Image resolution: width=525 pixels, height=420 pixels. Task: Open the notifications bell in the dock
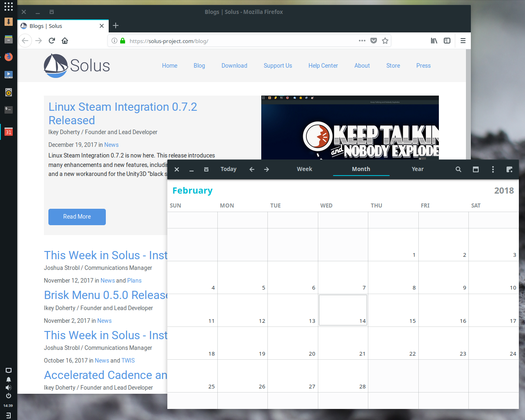pos(9,379)
